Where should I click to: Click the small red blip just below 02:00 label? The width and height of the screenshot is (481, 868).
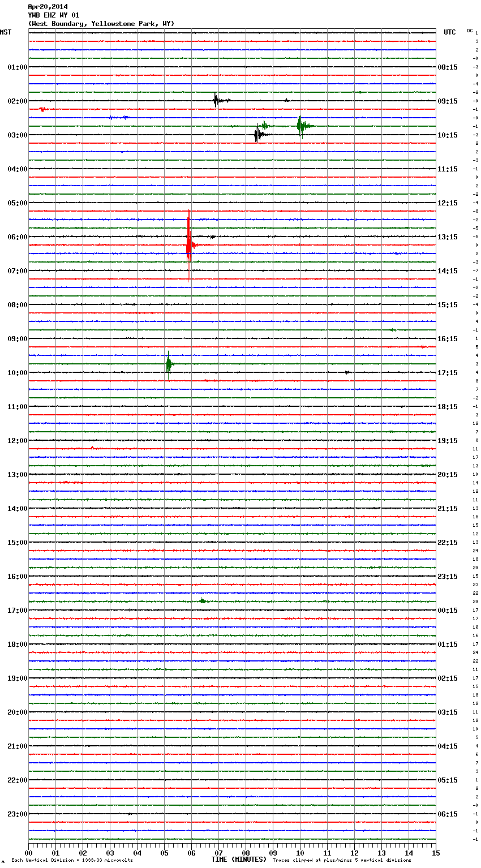tap(42, 109)
